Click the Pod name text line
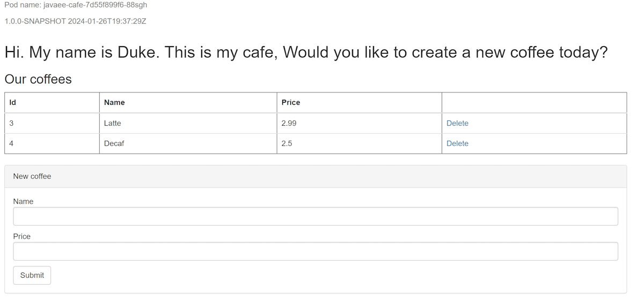The height and width of the screenshot is (303, 644). point(76,5)
